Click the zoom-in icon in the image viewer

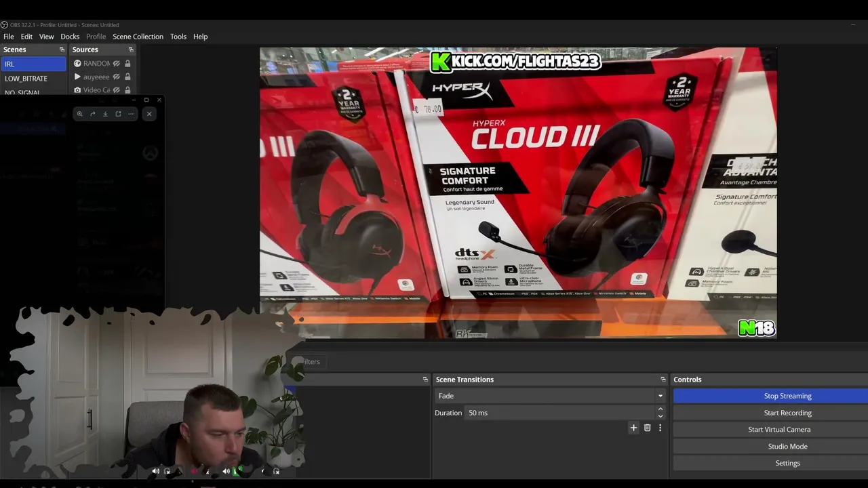pyautogui.click(x=80, y=114)
